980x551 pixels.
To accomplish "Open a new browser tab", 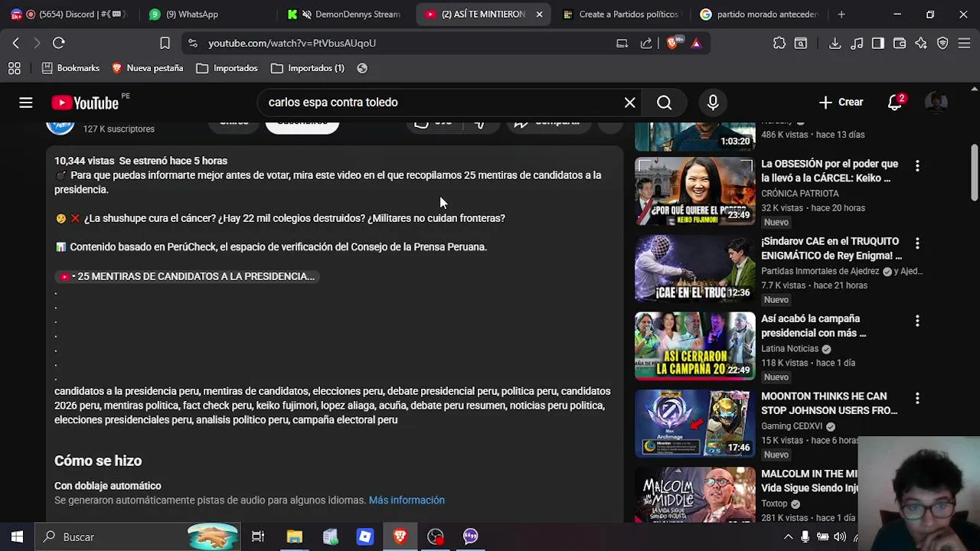I will [x=841, y=14].
